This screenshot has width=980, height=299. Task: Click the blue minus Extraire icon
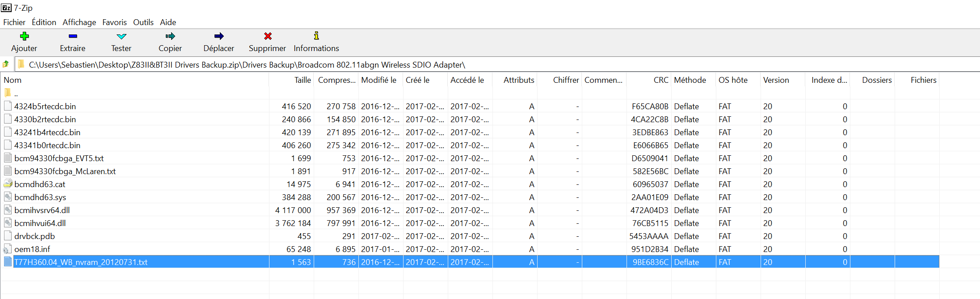(x=73, y=36)
